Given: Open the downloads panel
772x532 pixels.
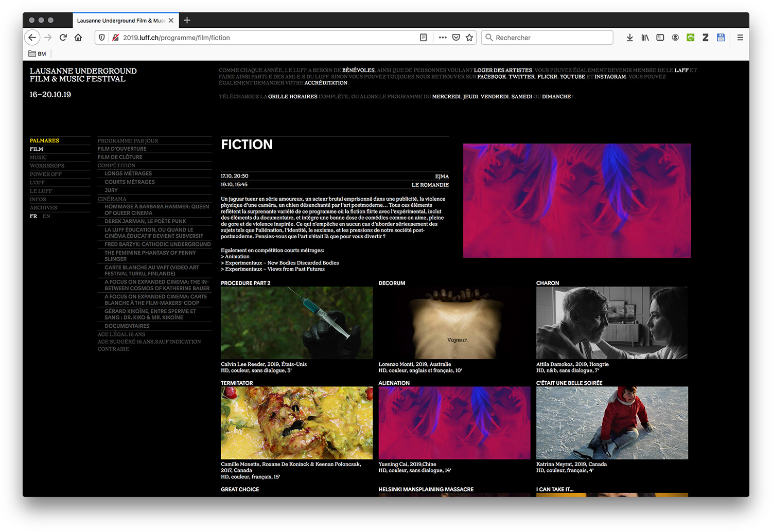Looking at the screenshot, I should [x=629, y=38].
